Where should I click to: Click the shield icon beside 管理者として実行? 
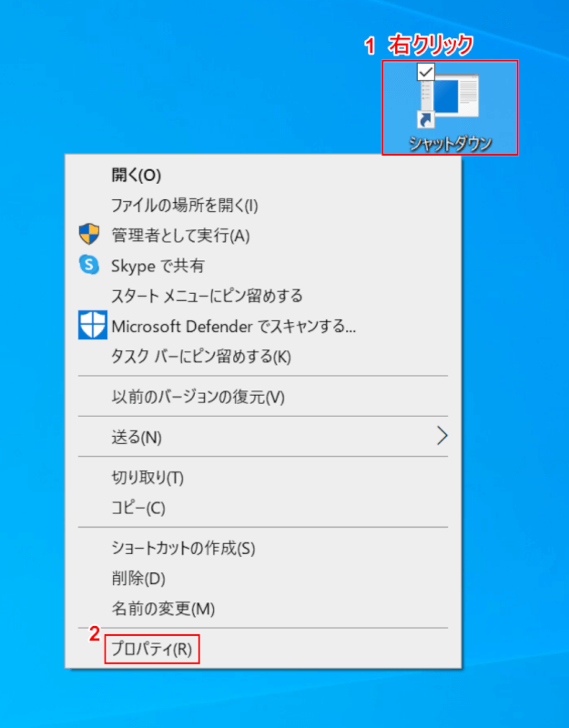(x=88, y=234)
